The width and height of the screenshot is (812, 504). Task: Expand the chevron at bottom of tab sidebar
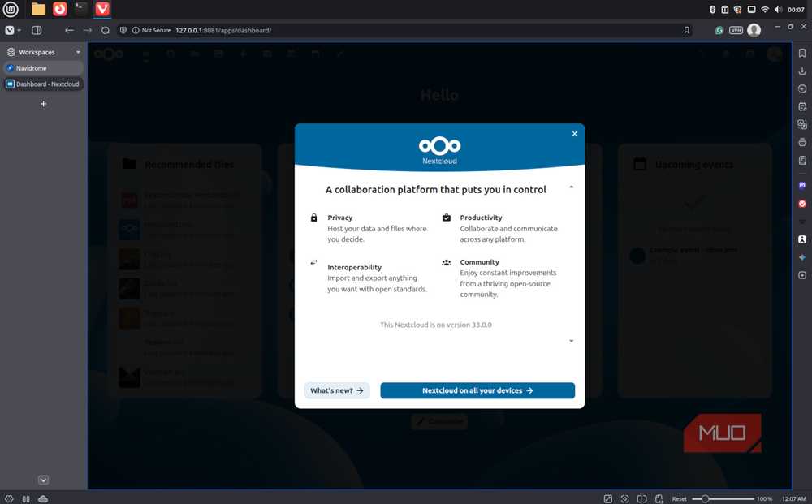click(44, 480)
